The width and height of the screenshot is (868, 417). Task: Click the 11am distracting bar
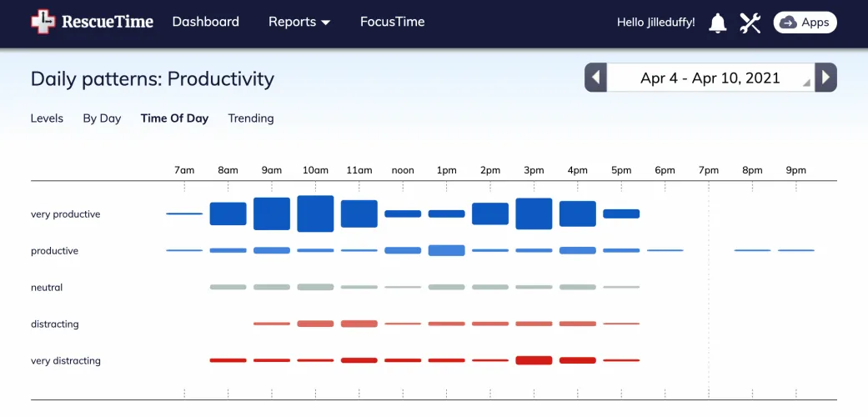359,324
